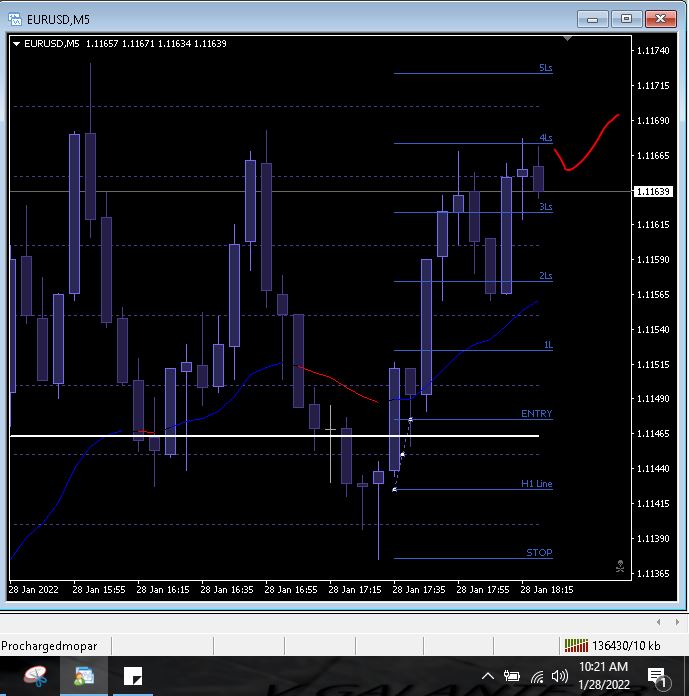Click the Prochargedmopar profile in status bar

pos(49,646)
